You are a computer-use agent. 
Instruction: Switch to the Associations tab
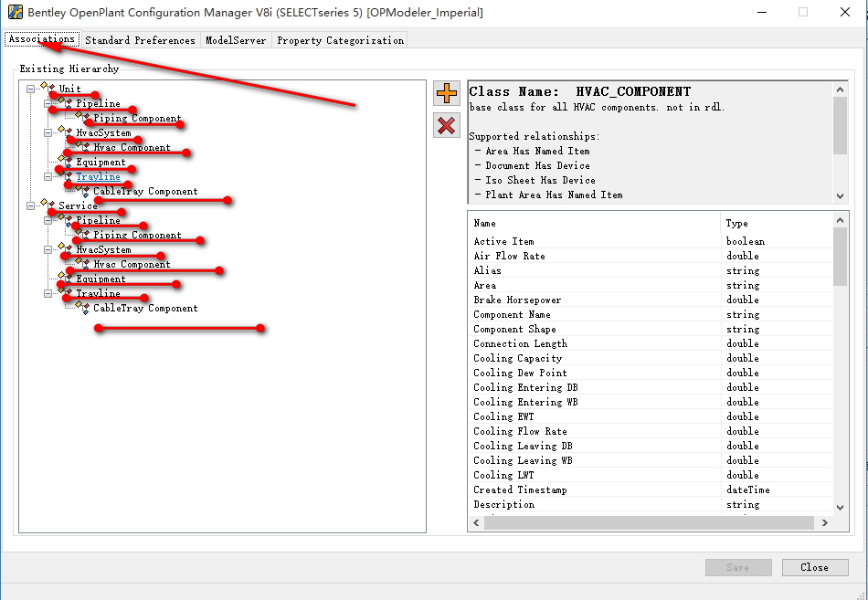pos(42,38)
